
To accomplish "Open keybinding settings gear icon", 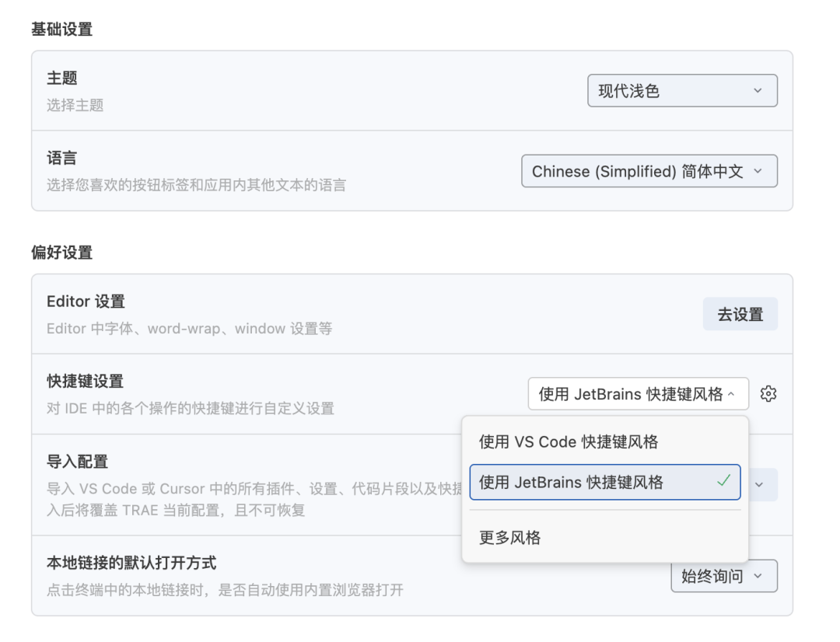I will point(769,394).
